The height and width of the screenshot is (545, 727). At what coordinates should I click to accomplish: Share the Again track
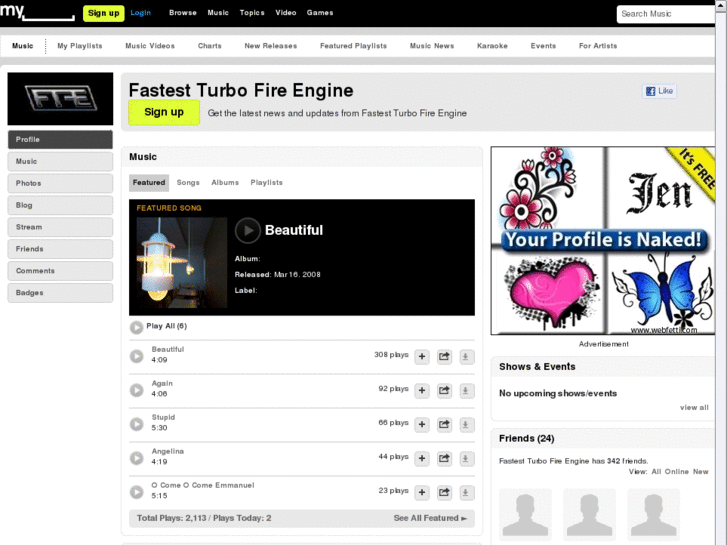[444, 391]
